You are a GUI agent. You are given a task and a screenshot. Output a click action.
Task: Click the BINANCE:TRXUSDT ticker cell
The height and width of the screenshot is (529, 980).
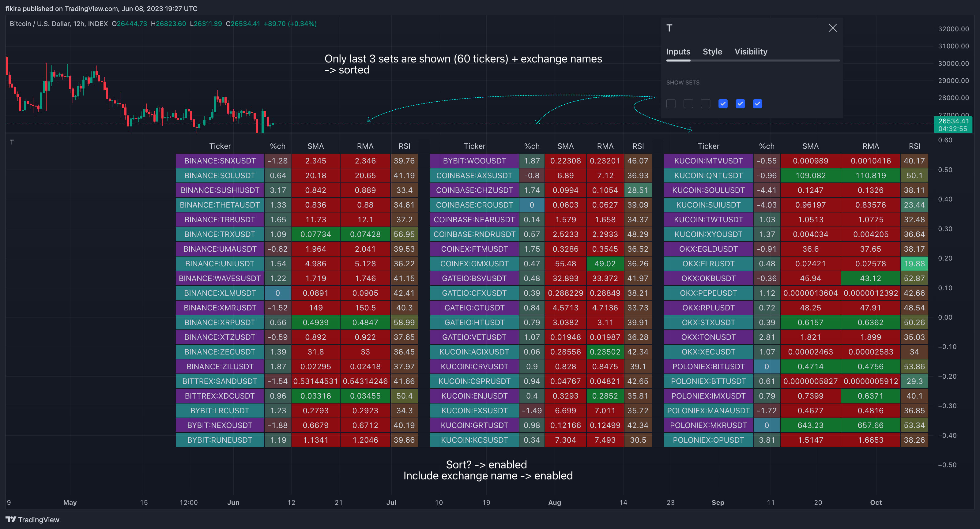pyautogui.click(x=220, y=234)
